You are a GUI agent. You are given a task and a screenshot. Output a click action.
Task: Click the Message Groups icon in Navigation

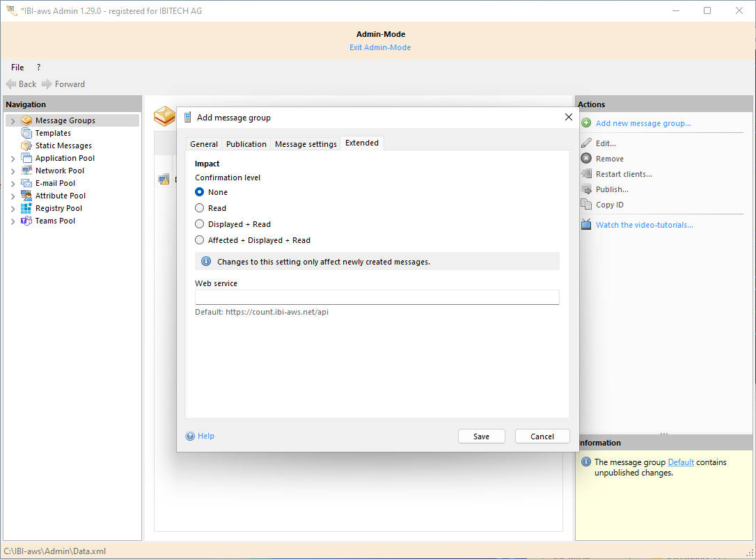pyautogui.click(x=26, y=120)
